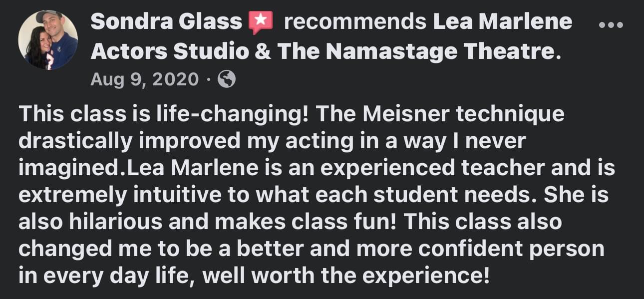Click the globe public privacy icon

click(x=227, y=79)
